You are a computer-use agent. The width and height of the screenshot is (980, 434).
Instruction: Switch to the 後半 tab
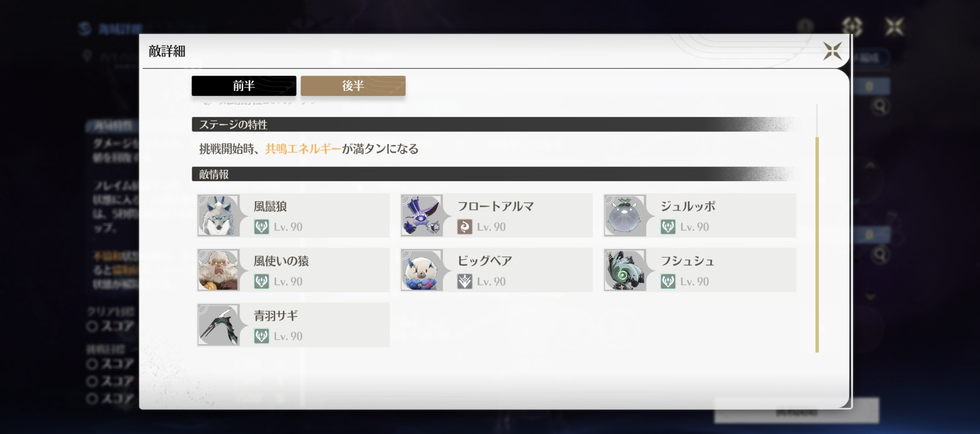pos(353,86)
